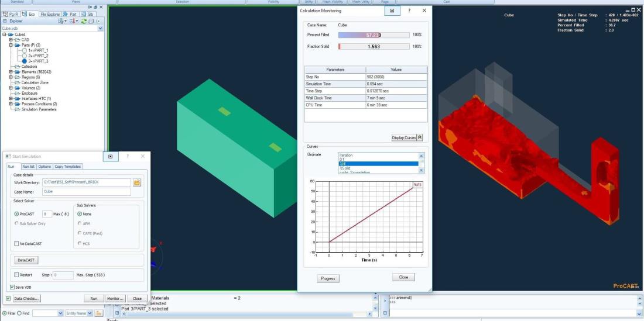Select the ProCAST solver radio button
Screen dimensions: 644x321
pos(16,214)
